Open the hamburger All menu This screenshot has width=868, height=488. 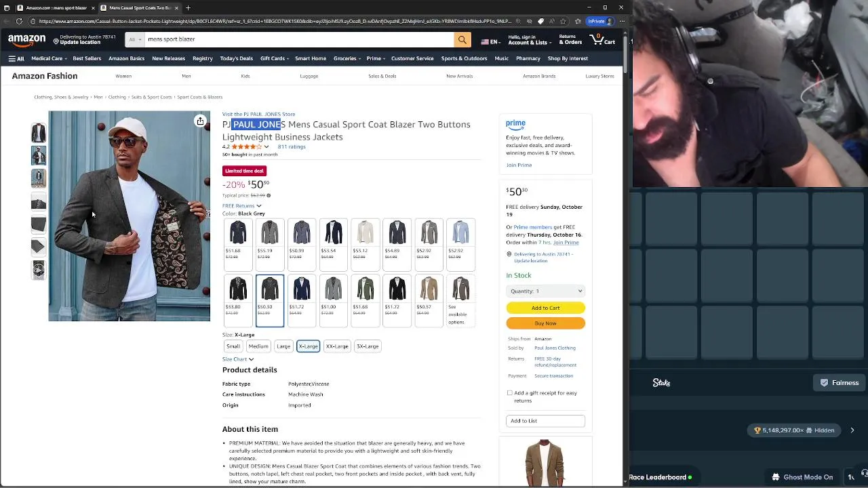click(16, 58)
